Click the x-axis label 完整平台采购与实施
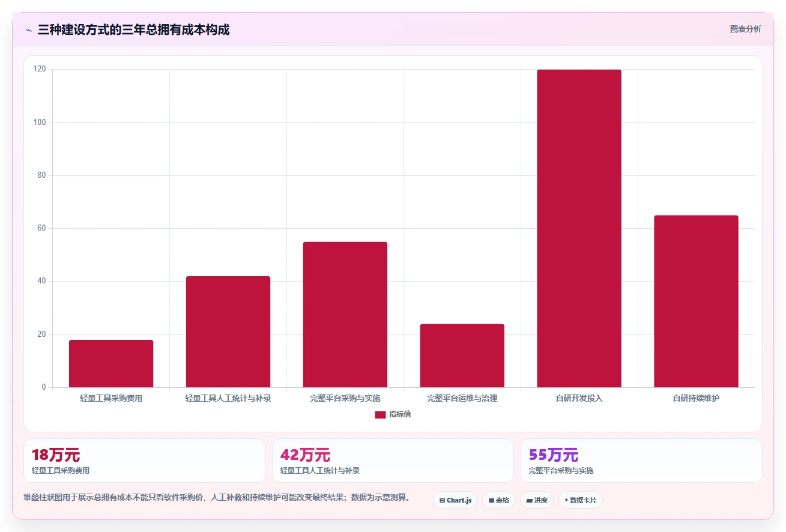 point(345,398)
